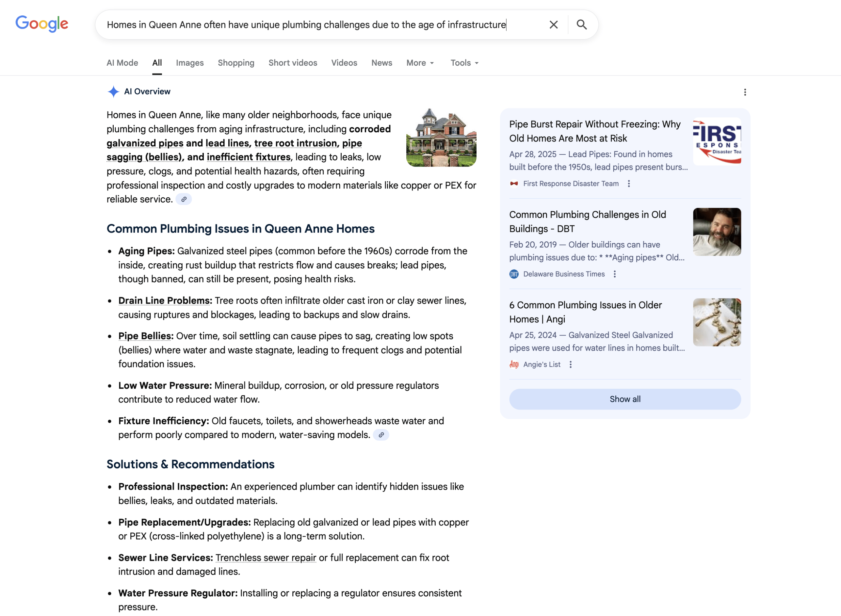841x616 pixels.
Task: Clear the search box with X icon
Action: pyautogui.click(x=554, y=25)
